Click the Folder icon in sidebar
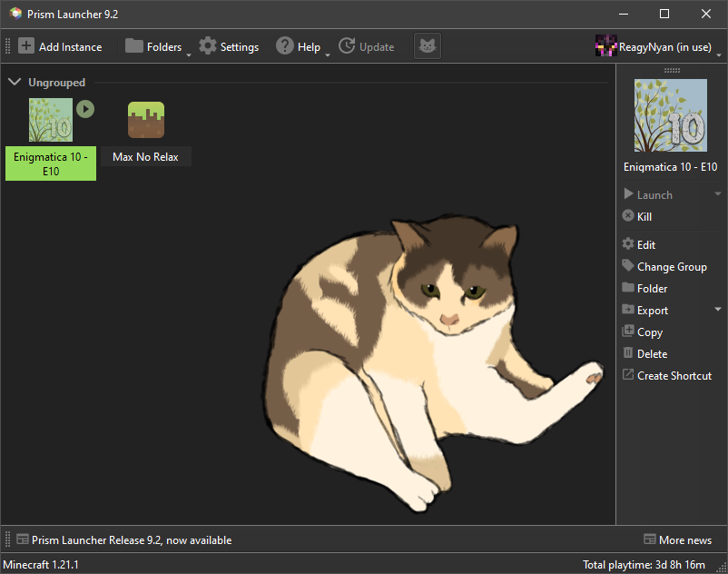The width and height of the screenshot is (728, 574). coord(628,287)
